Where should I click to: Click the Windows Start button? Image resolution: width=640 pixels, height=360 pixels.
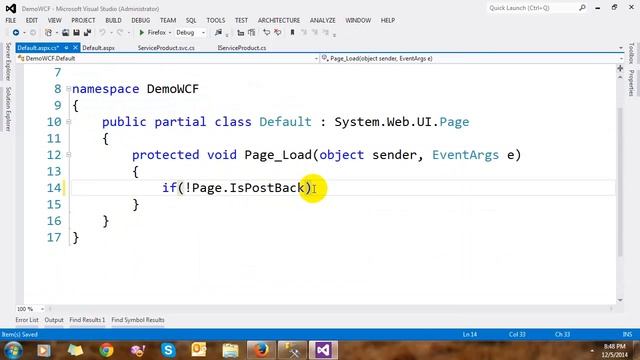(x=13, y=350)
